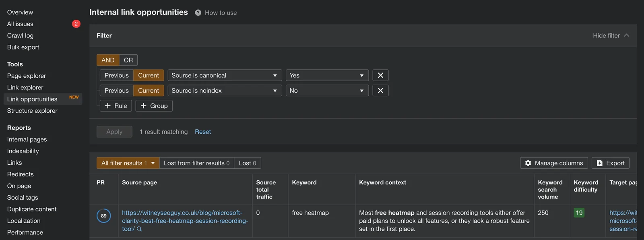Remove the Source is noindex filter rule
The width and height of the screenshot is (644, 240).
(x=380, y=91)
